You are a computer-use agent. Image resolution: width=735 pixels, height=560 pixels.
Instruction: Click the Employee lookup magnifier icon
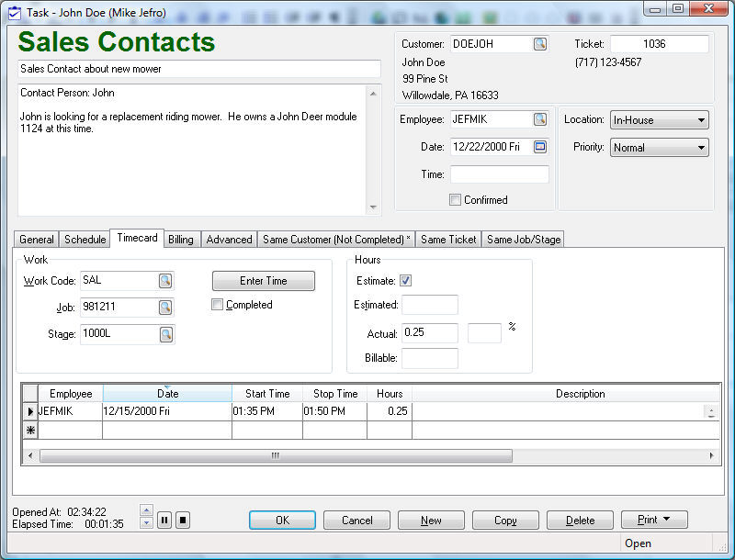pyautogui.click(x=539, y=119)
